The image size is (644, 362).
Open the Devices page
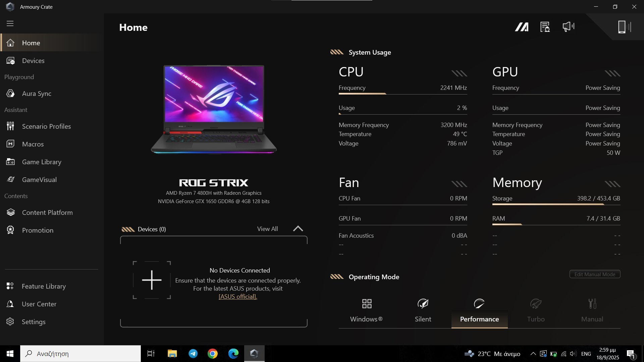[x=52, y=61]
